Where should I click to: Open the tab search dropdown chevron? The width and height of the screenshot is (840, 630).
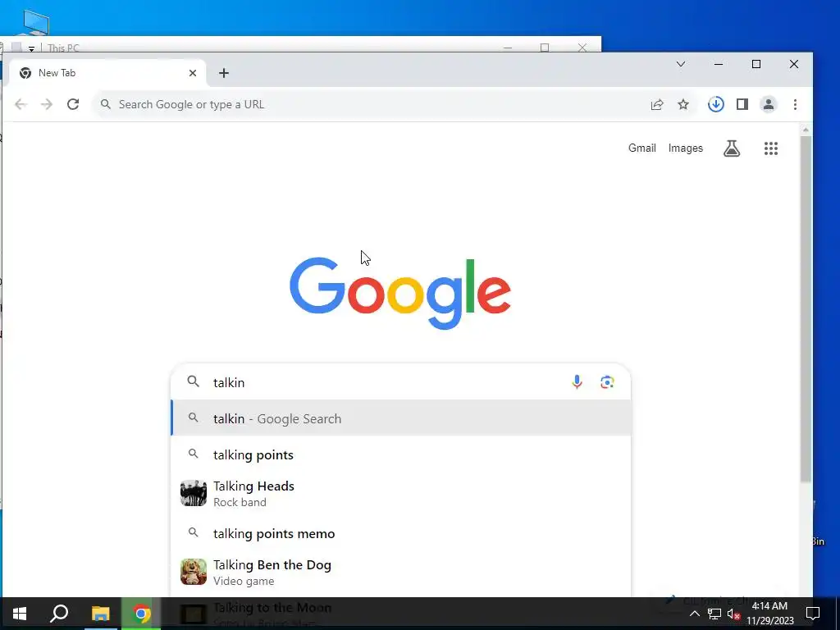tap(680, 64)
